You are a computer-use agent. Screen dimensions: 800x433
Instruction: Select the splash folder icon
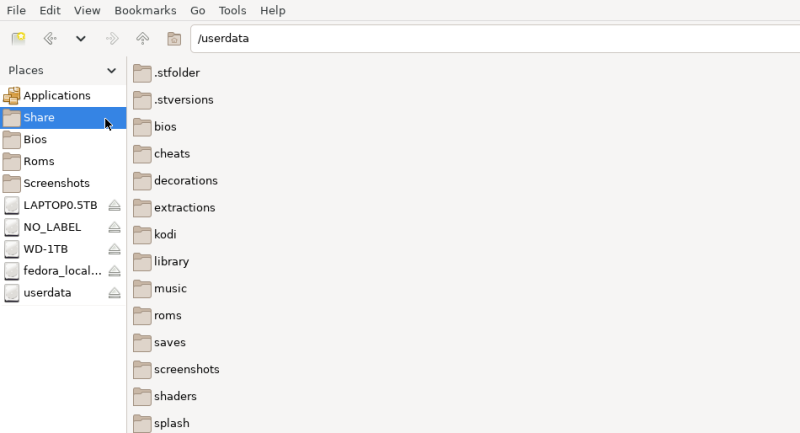pyautogui.click(x=142, y=423)
